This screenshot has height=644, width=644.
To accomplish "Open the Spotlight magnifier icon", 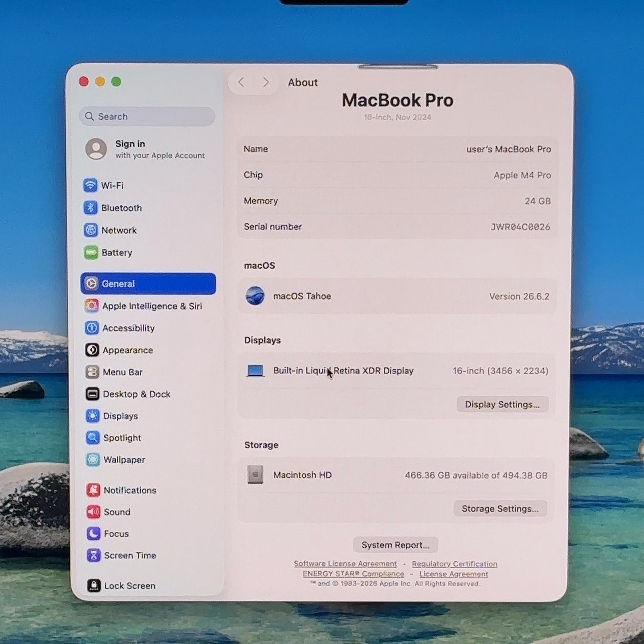I will 93,438.
